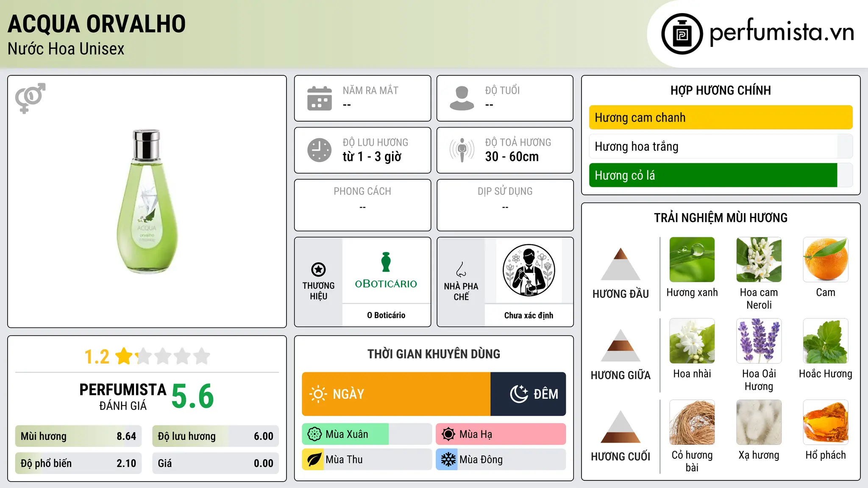Click the HỢP HƯƠNG CHÍNH heading
868x488 pixels.
(721, 90)
